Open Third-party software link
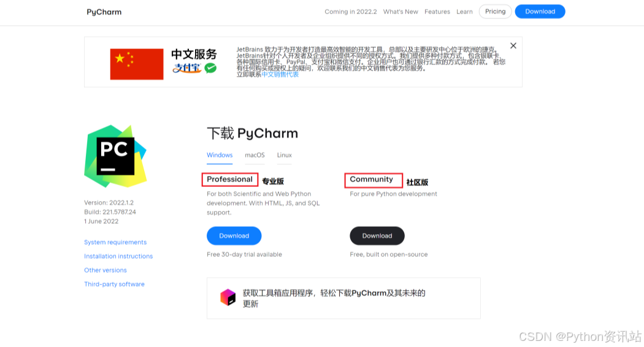644x347 pixels. (114, 284)
